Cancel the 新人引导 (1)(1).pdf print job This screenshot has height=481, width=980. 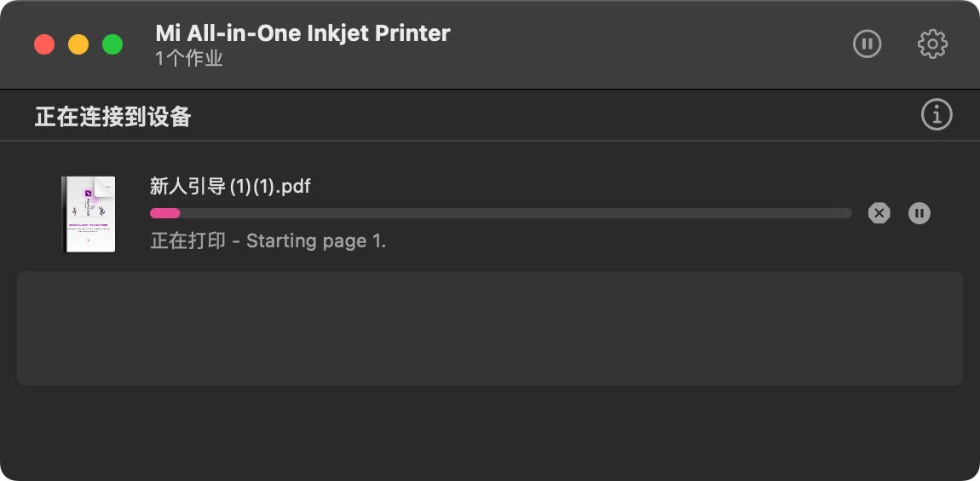(x=879, y=213)
